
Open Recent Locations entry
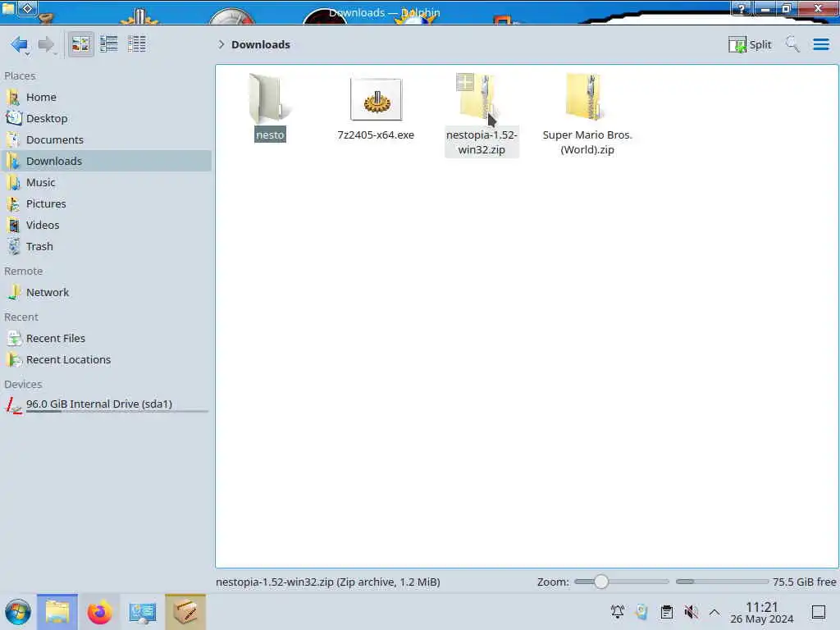point(106,360)
